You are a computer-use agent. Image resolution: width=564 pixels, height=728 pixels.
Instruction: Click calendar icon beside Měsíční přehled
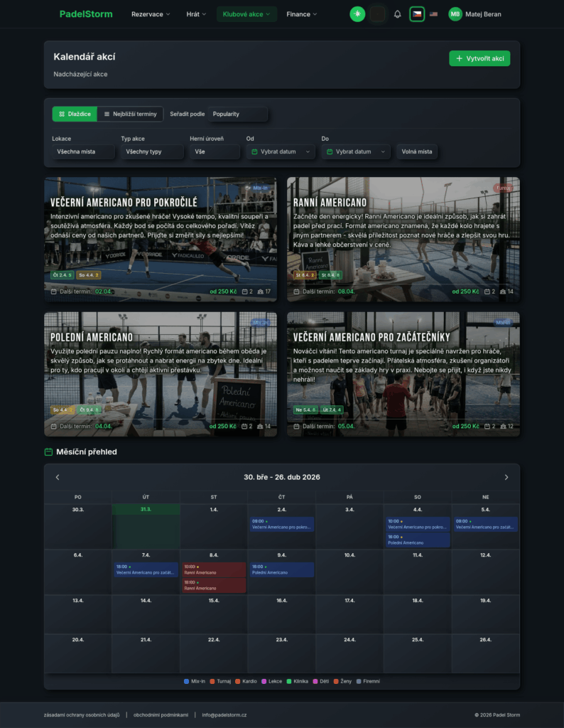(x=48, y=451)
